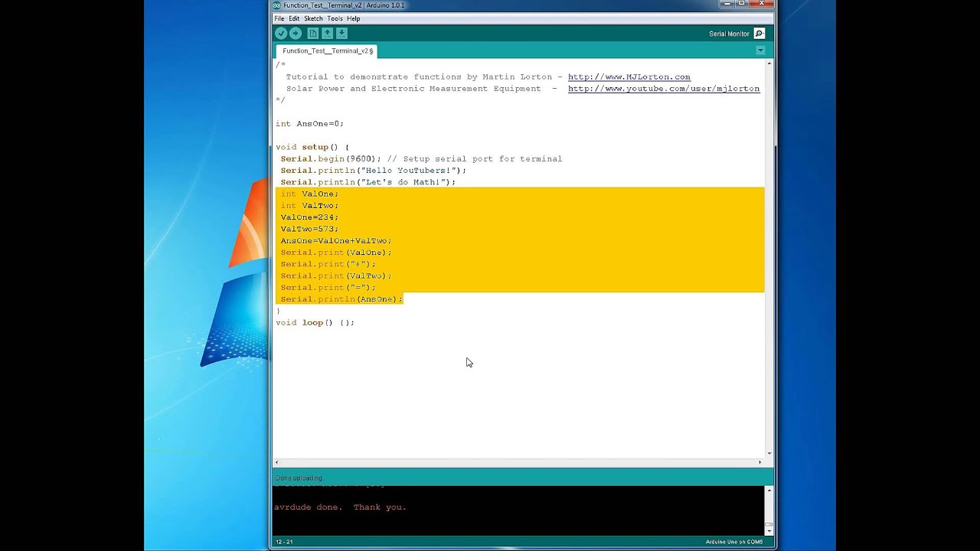Open the youtube.com/user/mjlorton link
980x551 pixels.
point(664,89)
